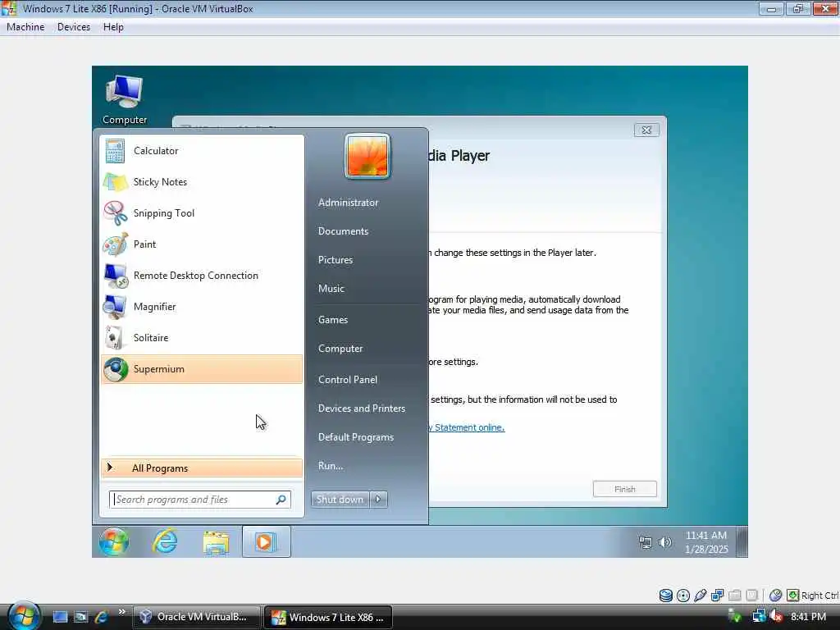Viewport: 840px width, 630px height.
Task: Open VirtualBox Machine menu
Action: [25, 27]
